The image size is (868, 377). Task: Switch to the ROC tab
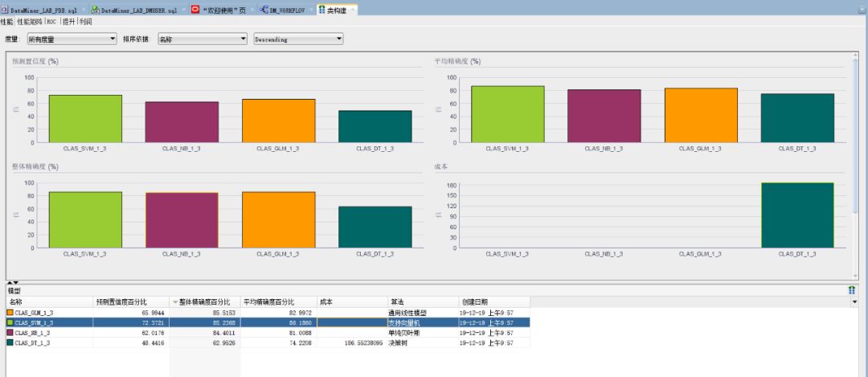coord(51,22)
